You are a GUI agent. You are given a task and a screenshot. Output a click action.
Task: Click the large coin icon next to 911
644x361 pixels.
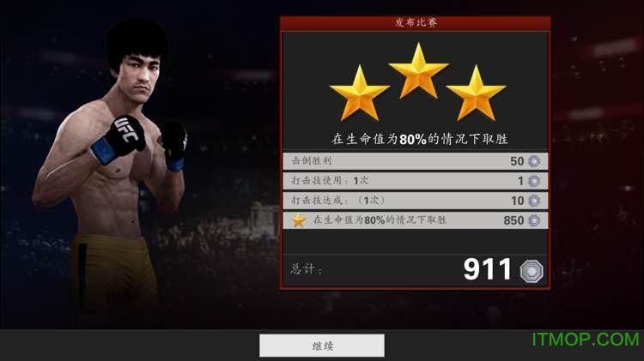531,271
